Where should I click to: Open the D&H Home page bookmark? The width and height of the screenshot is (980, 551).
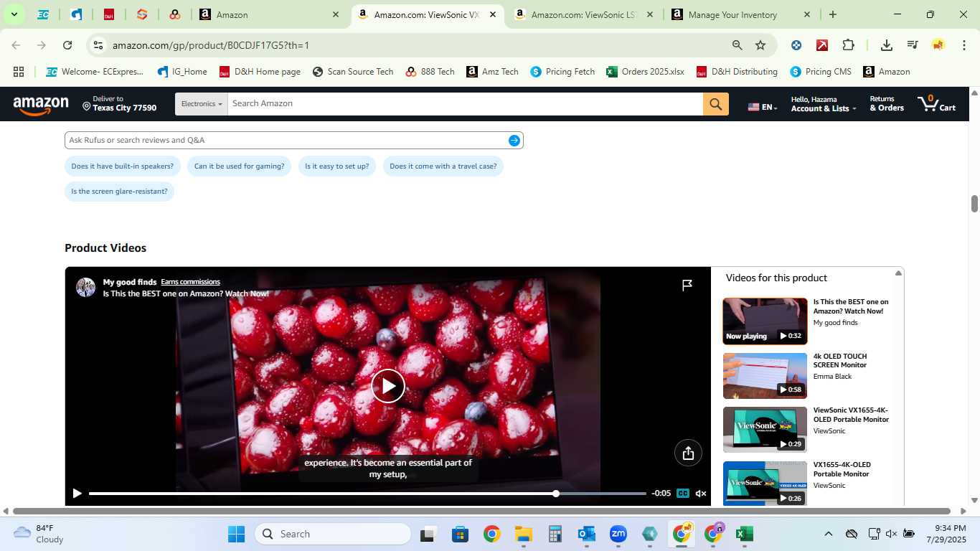[x=260, y=72]
